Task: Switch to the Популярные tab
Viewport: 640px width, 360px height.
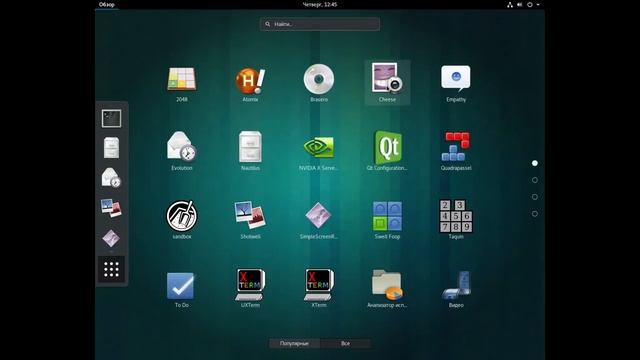Action: click(294, 343)
